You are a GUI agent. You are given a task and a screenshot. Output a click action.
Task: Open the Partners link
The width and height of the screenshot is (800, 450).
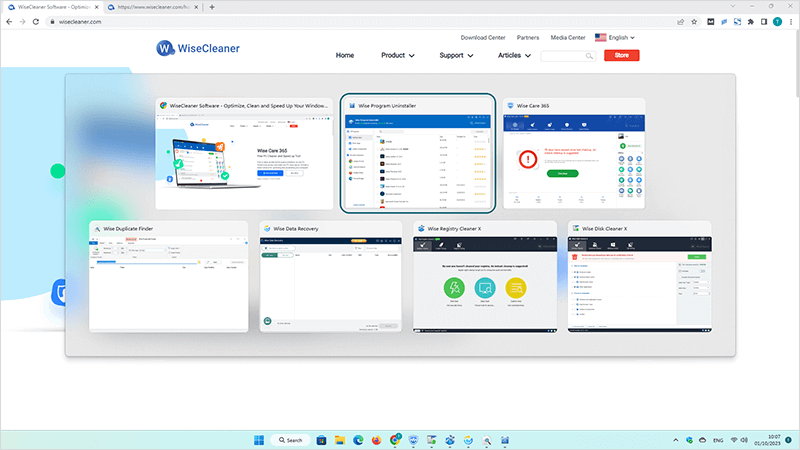pyautogui.click(x=528, y=38)
